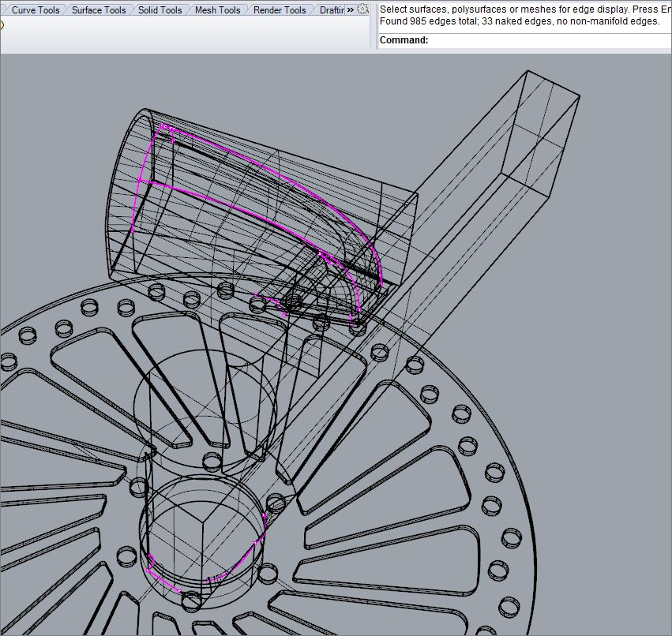Click the partially visible Drafting tab
Image resolution: width=672 pixels, height=636 pixels.
click(330, 10)
